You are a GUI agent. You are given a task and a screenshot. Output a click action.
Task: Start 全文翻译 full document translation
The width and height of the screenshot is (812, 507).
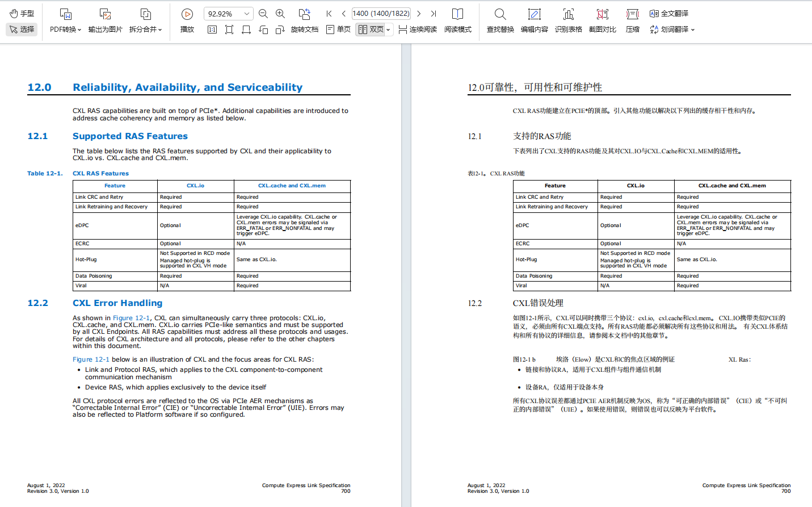point(669,14)
